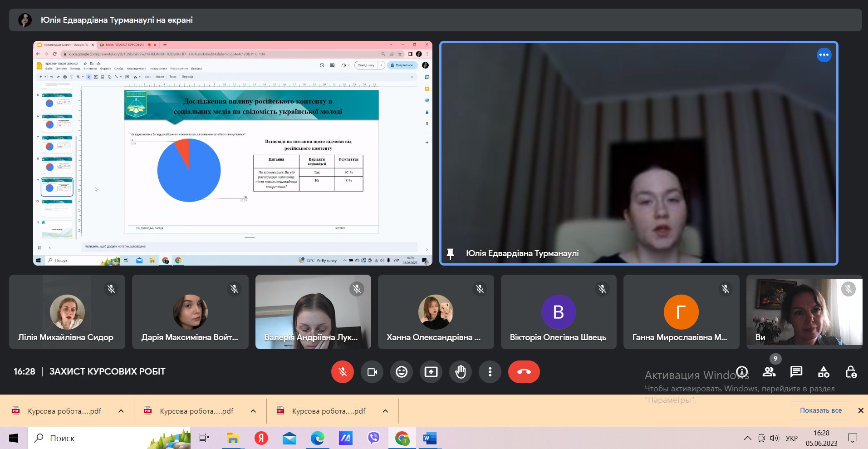Show the participants list icon
Viewport: 868px width, 449px height.
pyautogui.click(x=769, y=372)
